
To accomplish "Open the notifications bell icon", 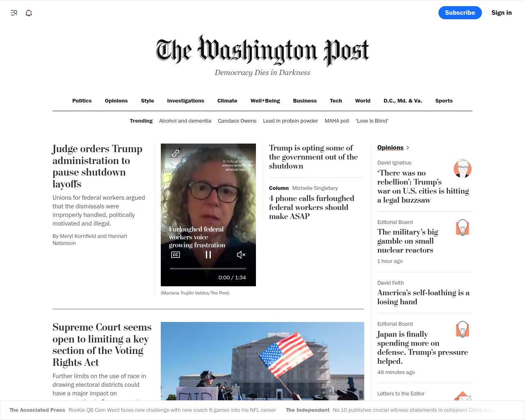I will pos(29,13).
